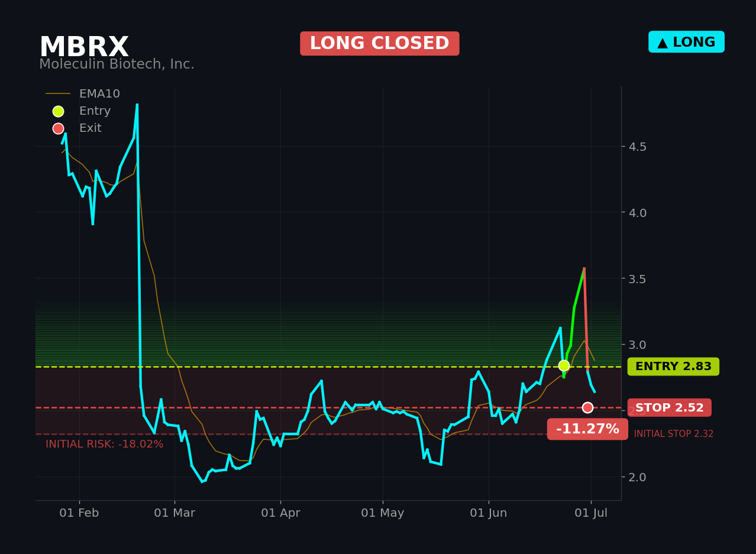Click the INITIAL RISK: -18.02% text
The height and width of the screenshot is (554, 756).
pyautogui.click(x=105, y=444)
